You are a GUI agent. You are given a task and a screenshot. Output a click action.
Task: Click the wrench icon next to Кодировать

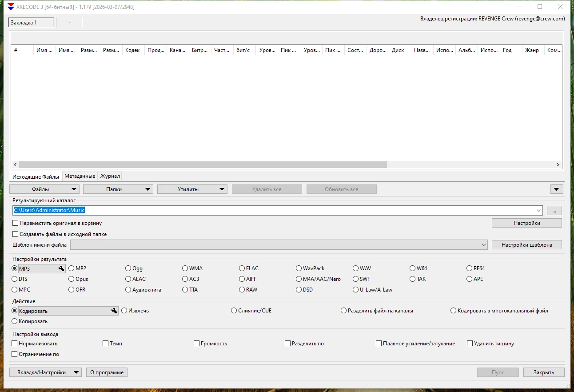click(114, 311)
